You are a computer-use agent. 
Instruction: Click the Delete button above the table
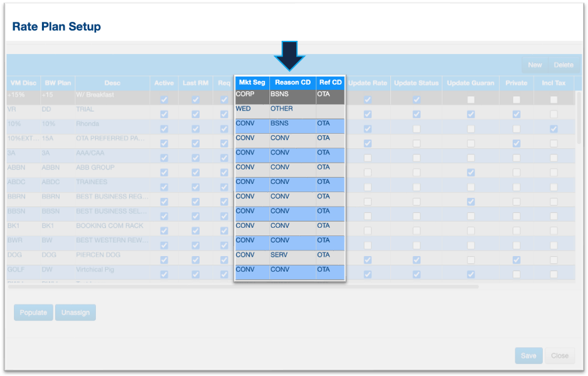563,65
